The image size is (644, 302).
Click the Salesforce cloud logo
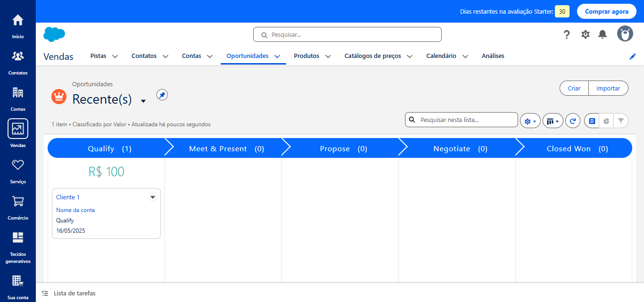click(x=54, y=34)
